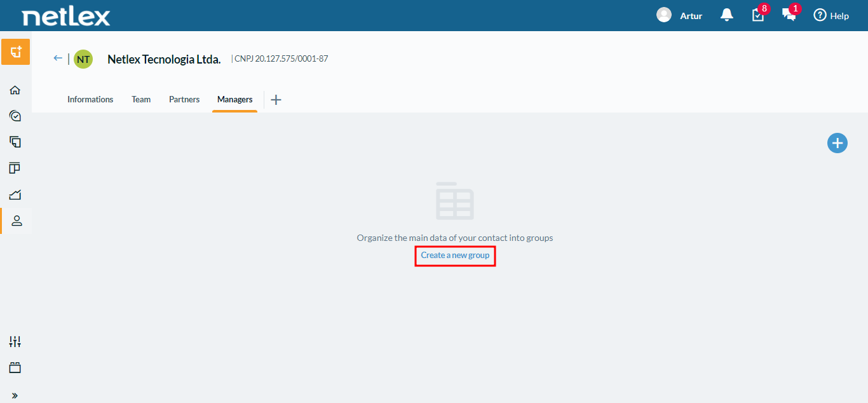
Task: Open chat messages icon with 1 badge
Action: click(x=790, y=14)
